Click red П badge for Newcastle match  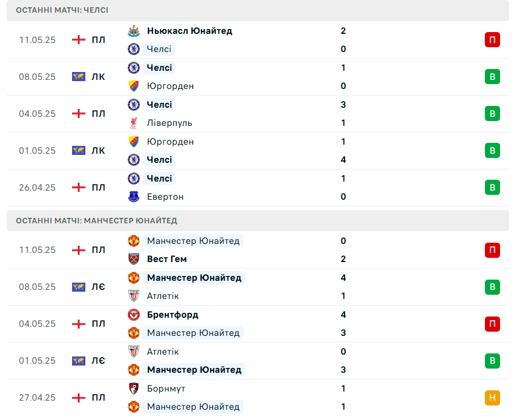coord(492,40)
